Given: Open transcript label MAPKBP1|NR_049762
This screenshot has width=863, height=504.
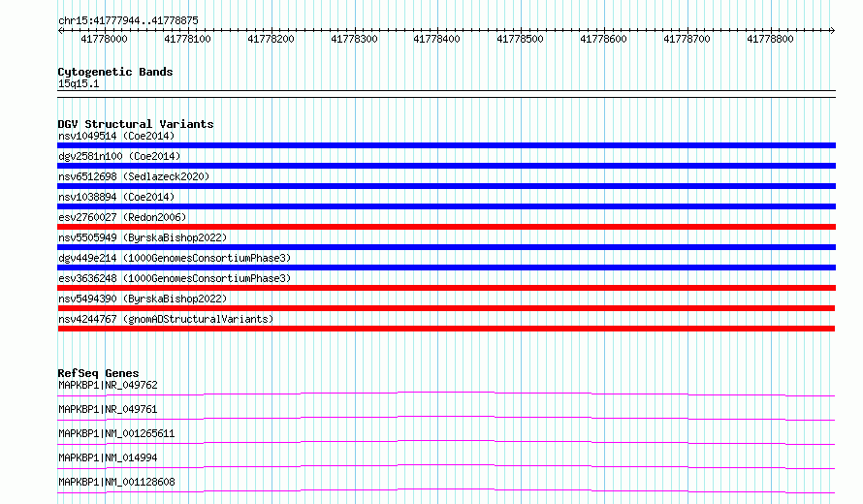Looking at the screenshot, I should coord(108,385).
